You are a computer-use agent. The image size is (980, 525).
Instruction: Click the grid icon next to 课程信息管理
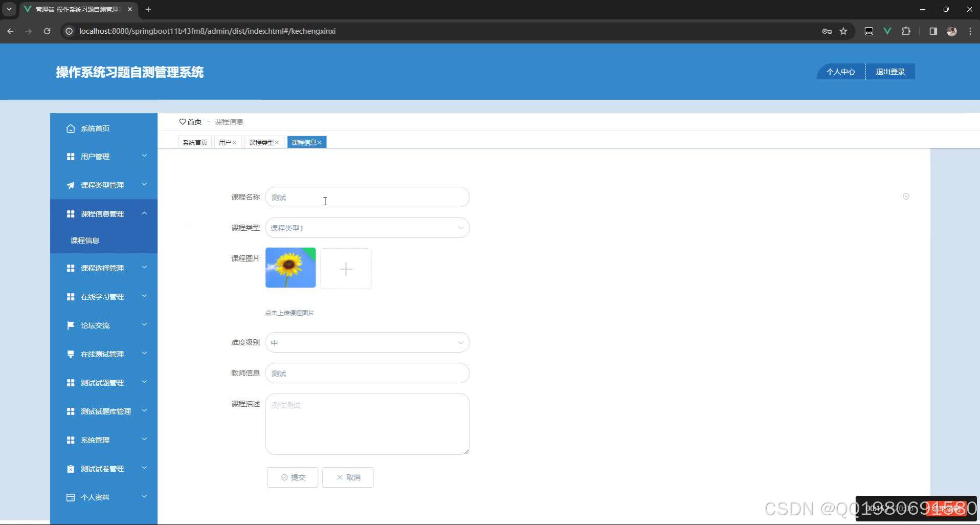click(71, 214)
